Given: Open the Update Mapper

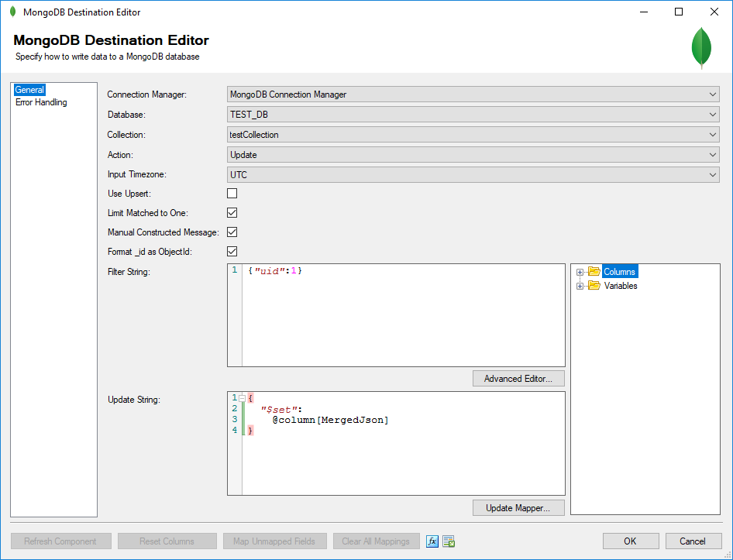Looking at the screenshot, I should 518,508.
